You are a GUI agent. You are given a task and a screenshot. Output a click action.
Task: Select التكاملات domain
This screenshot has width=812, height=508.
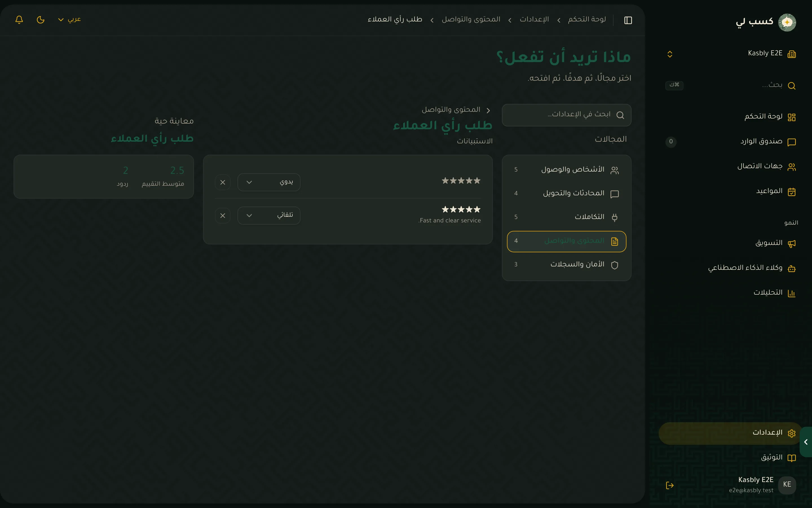[x=566, y=217]
